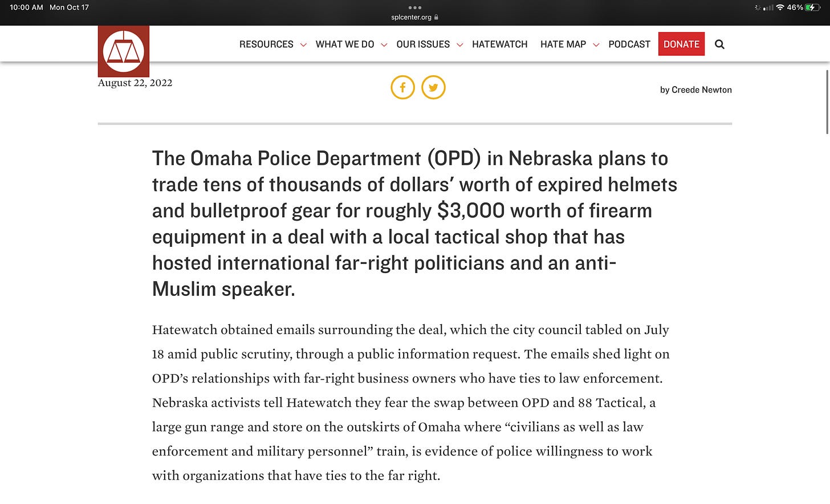This screenshot has width=830, height=504.
Task: Click the page scrollbar thumb
Action: pos(827,103)
